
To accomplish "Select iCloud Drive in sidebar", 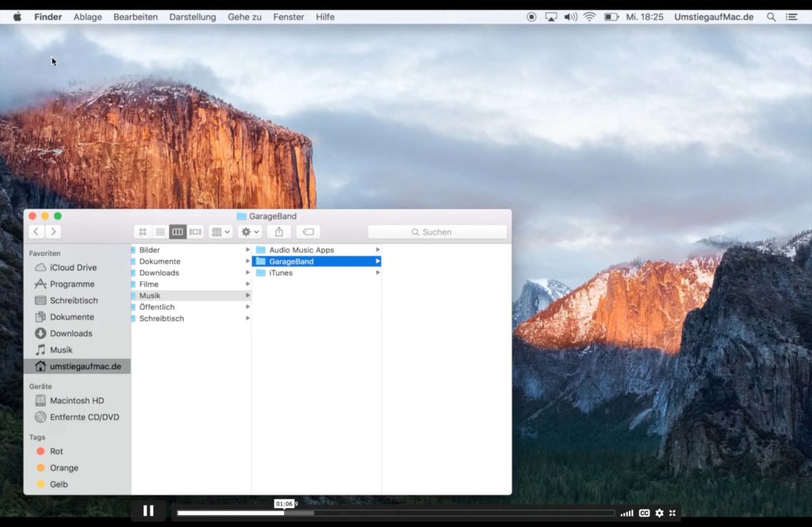I will point(77,268).
